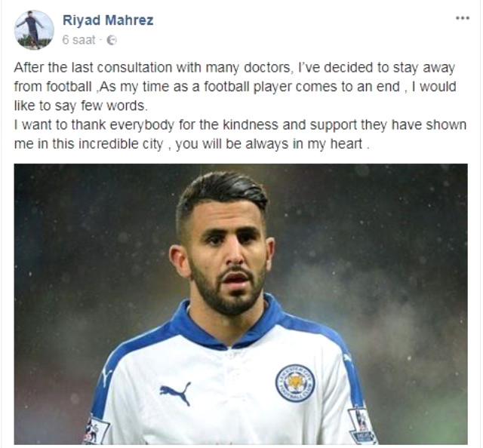Click the 'from football' text line
Image resolution: width=483 pixels, height=448 pixels.
click(x=235, y=87)
